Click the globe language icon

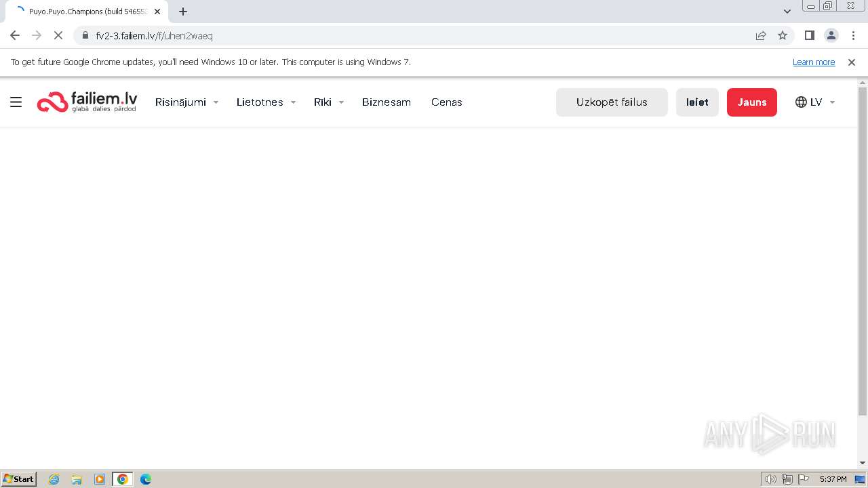pyautogui.click(x=801, y=102)
